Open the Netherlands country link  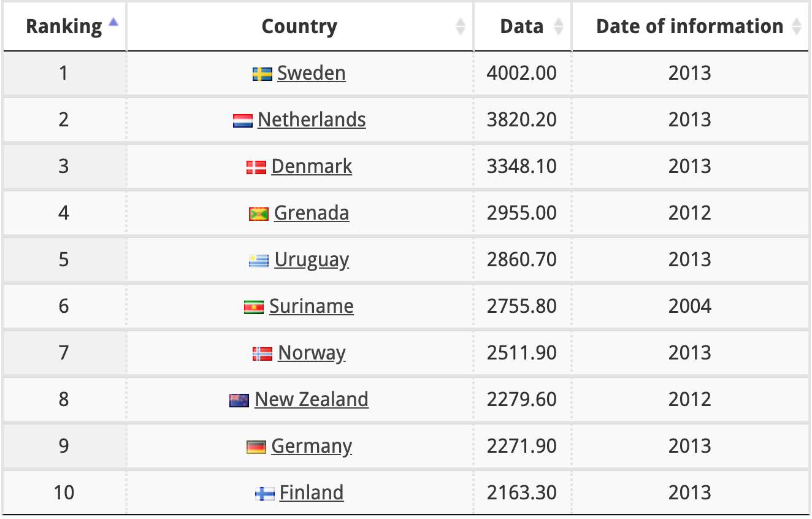[x=312, y=120]
